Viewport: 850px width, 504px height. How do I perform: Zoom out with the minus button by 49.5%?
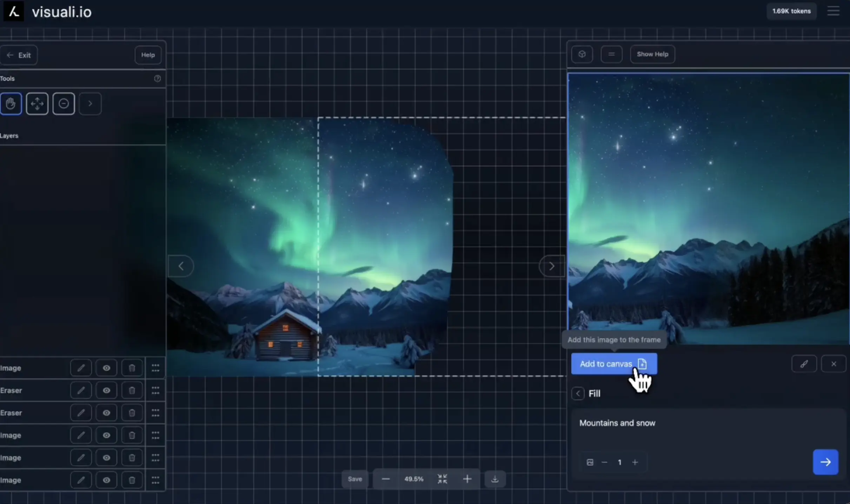[x=386, y=479]
